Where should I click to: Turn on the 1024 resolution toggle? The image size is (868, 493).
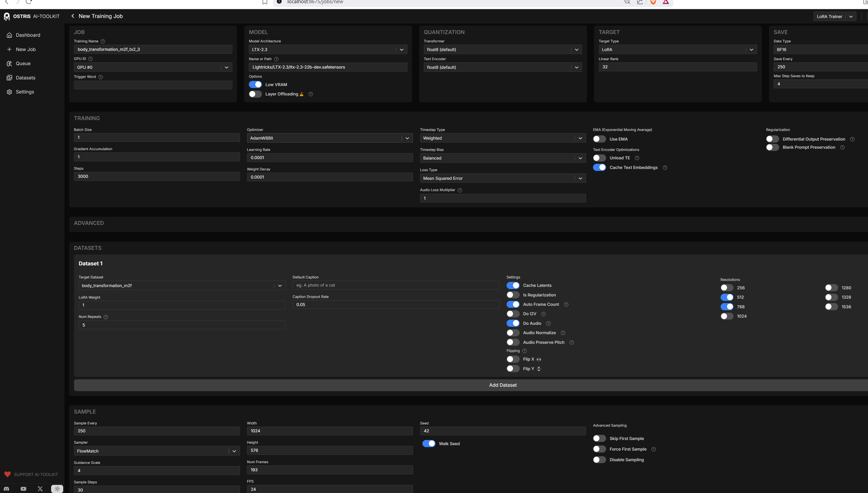[x=727, y=316]
